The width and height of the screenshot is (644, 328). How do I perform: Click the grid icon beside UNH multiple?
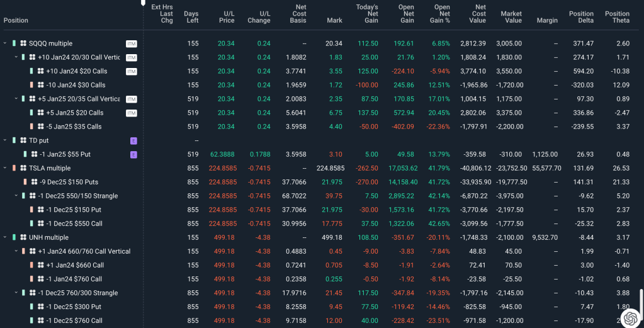click(x=23, y=237)
